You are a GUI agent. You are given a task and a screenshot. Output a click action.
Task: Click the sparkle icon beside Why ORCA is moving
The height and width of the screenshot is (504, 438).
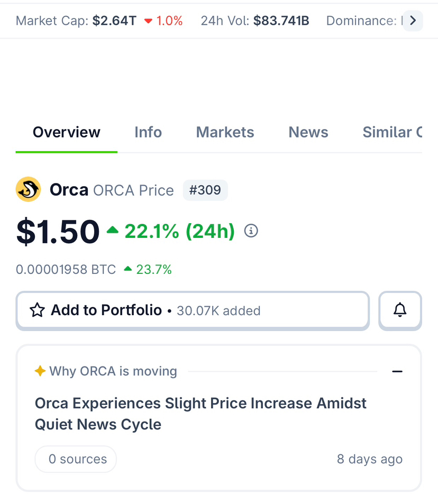point(40,371)
